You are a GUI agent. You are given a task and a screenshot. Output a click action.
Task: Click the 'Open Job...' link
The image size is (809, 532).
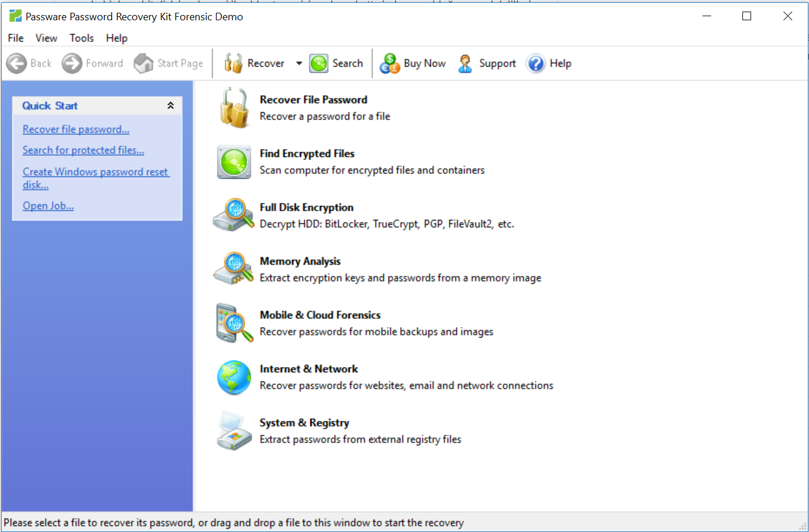pyautogui.click(x=48, y=206)
